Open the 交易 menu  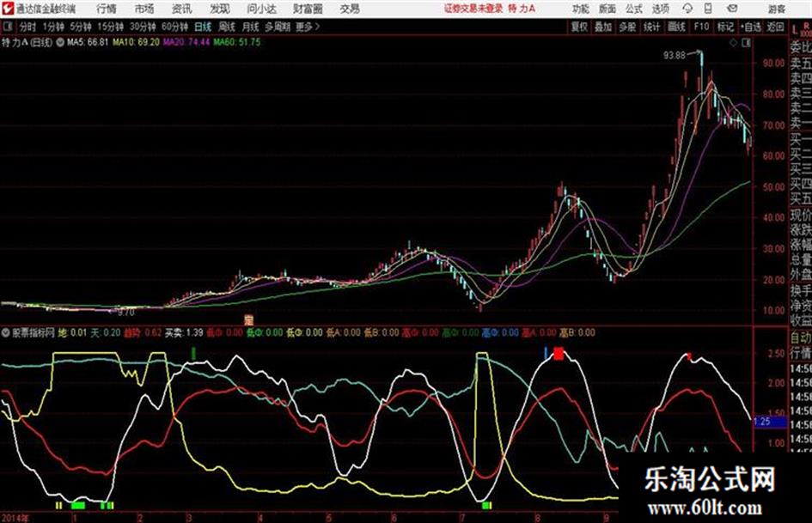point(350,9)
